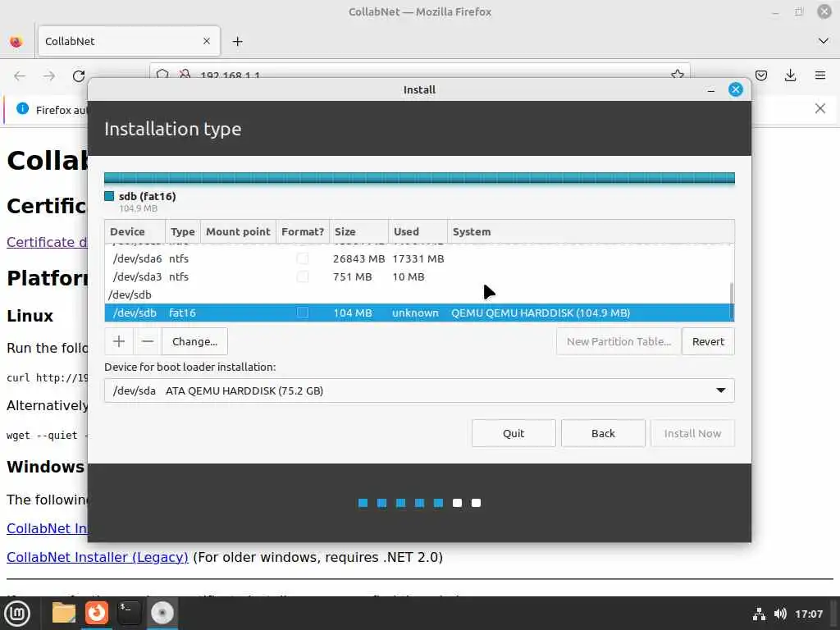Open the Change... partition dialog
This screenshot has width=840, height=630.
(194, 341)
